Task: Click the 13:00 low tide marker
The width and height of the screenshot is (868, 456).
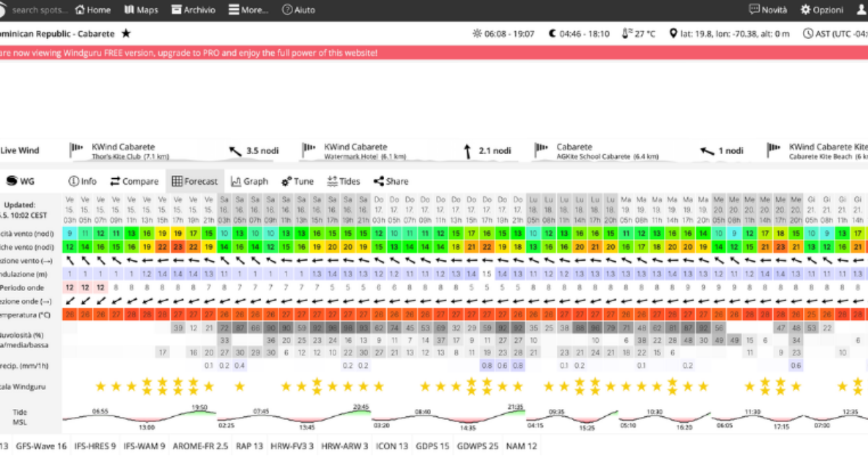Action: [x=147, y=427]
